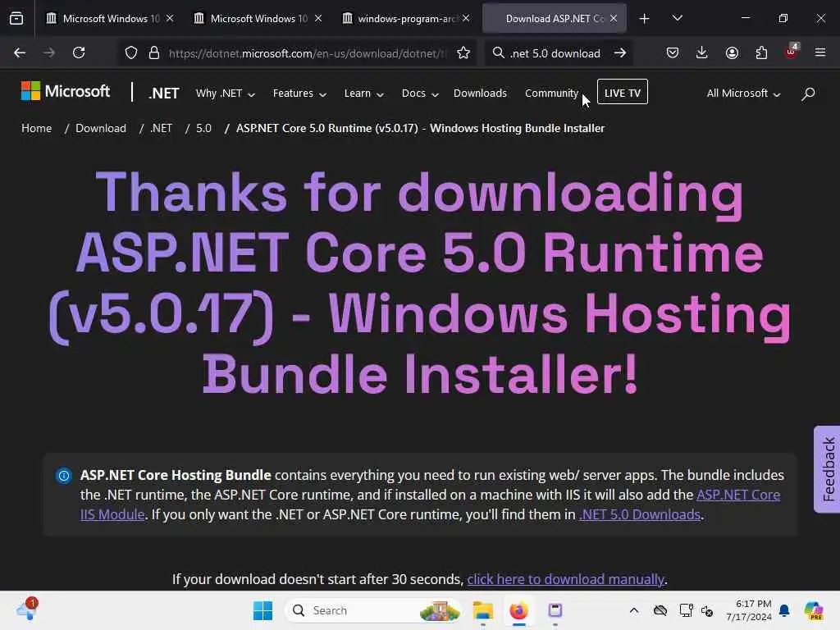Open the widgets weather icon with badge
The width and height of the screenshot is (840, 630).
point(26,609)
